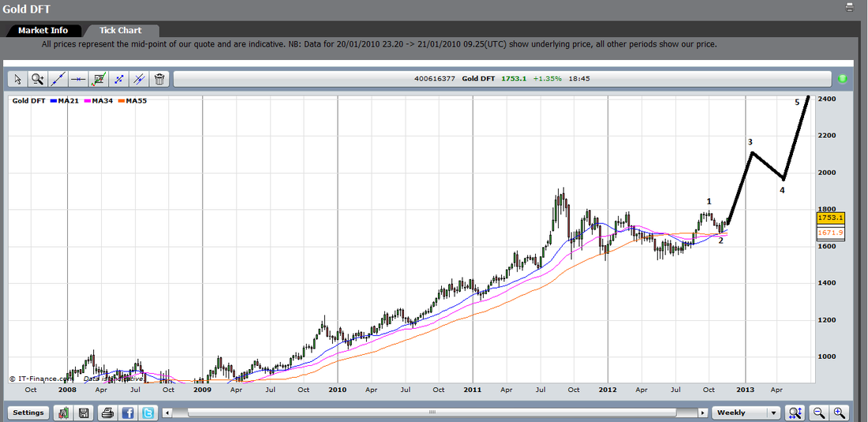Click the 1753.1 yellow price tag
The image size is (868, 422).
(x=830, y=218)
